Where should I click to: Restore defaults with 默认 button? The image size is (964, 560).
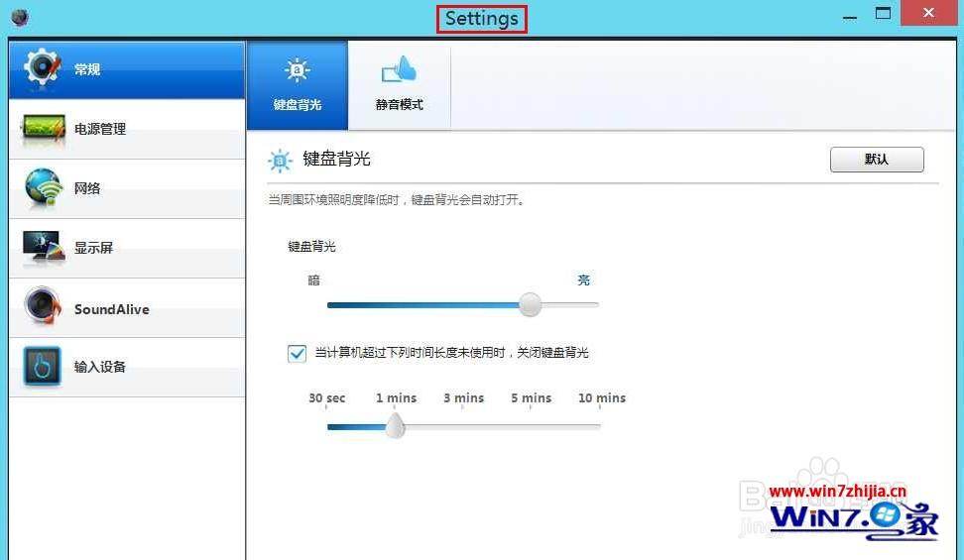point(877,160)
